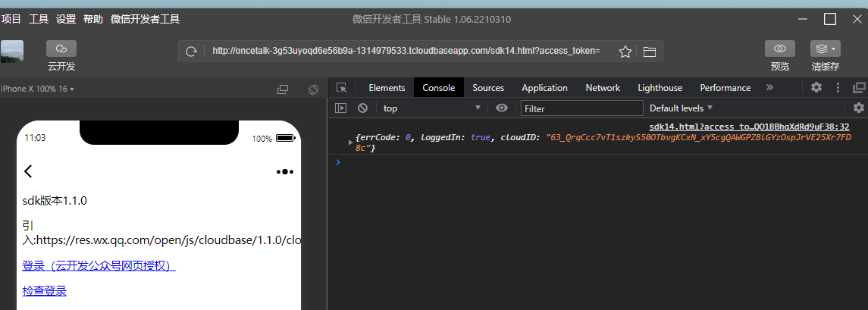Open the 帮助 menu
The image size is (868, 310).
[93, 20]
